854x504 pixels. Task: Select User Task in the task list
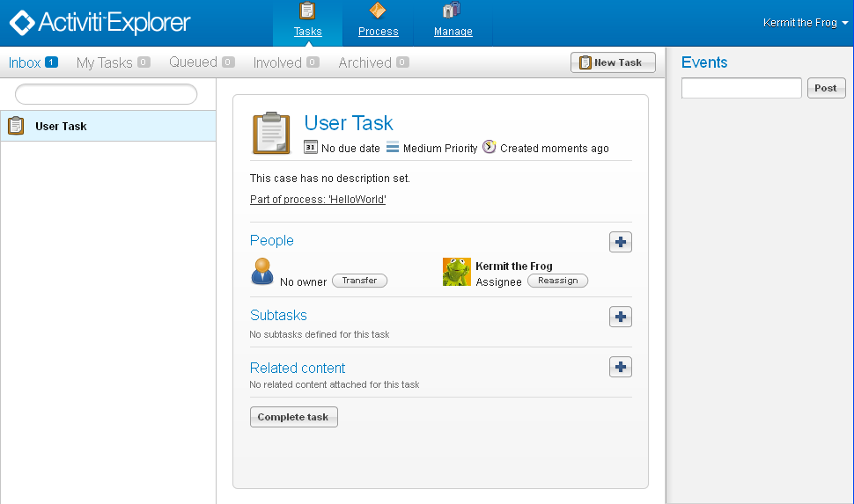(x=107, y=127)
